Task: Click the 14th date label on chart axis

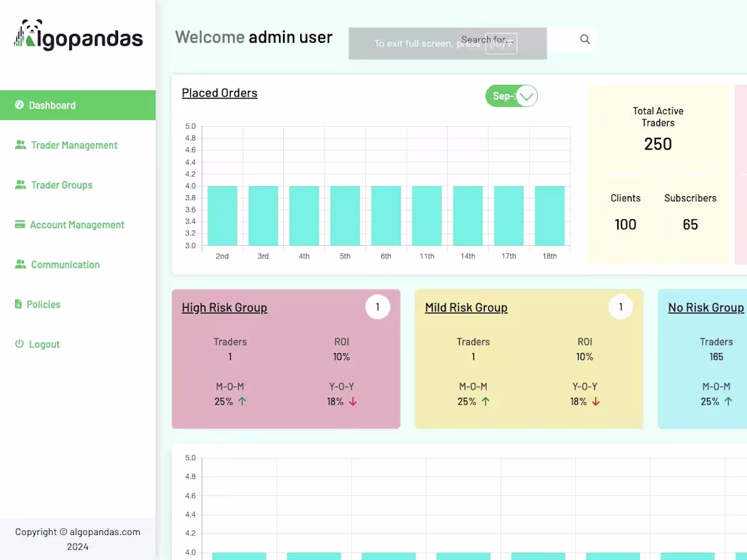Action: pyautogui.click(x=468, y=256)
